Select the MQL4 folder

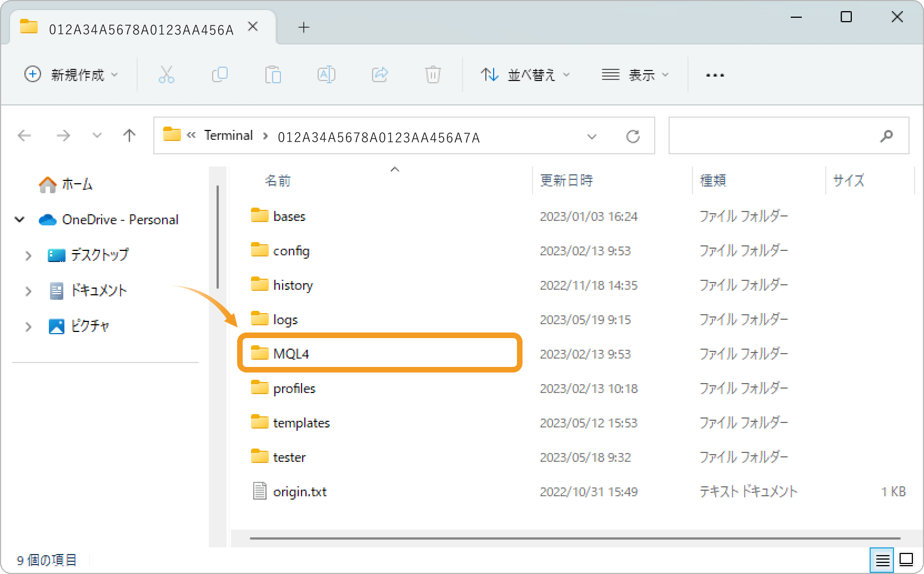(x=380, y=353)
